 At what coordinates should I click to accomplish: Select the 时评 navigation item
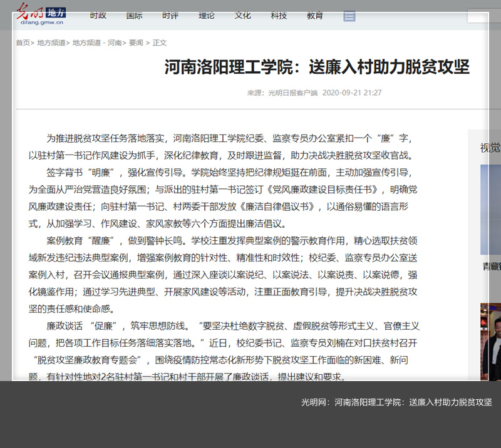click(x=170, y=15)
